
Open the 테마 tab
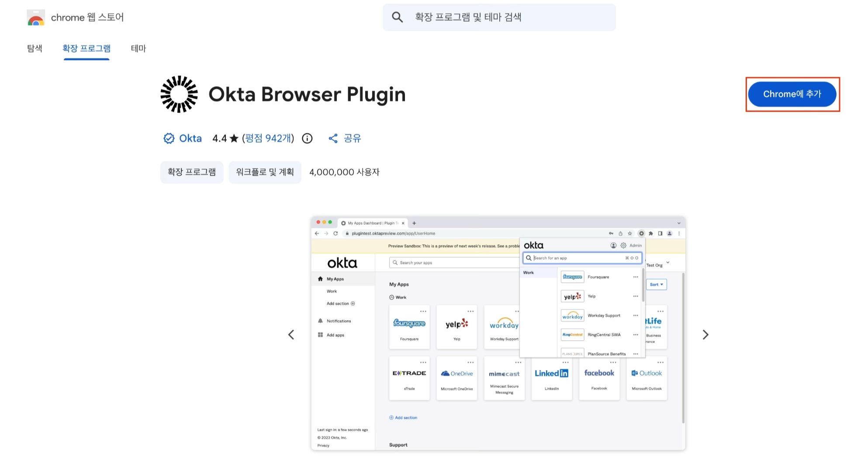[138, 48]
